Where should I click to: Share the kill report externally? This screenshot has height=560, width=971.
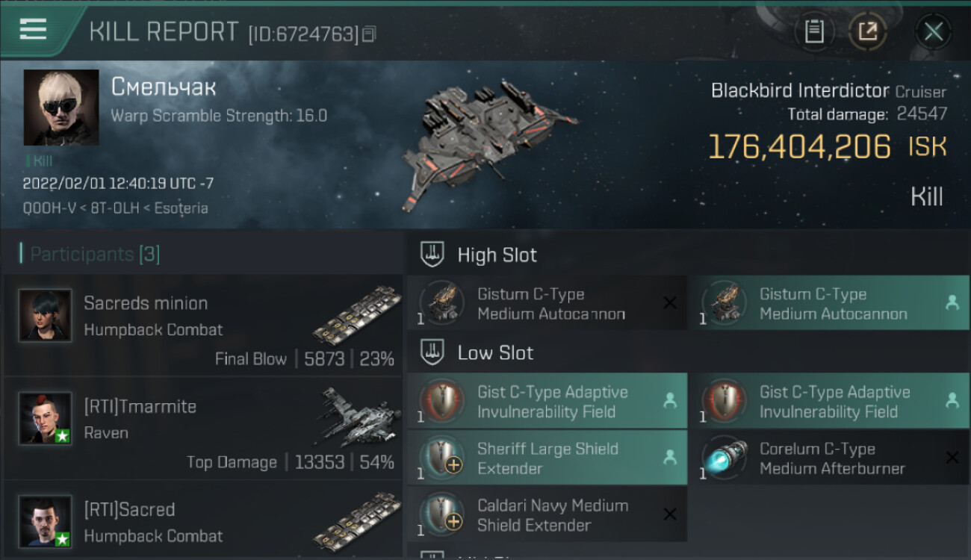tap(867, 31)
